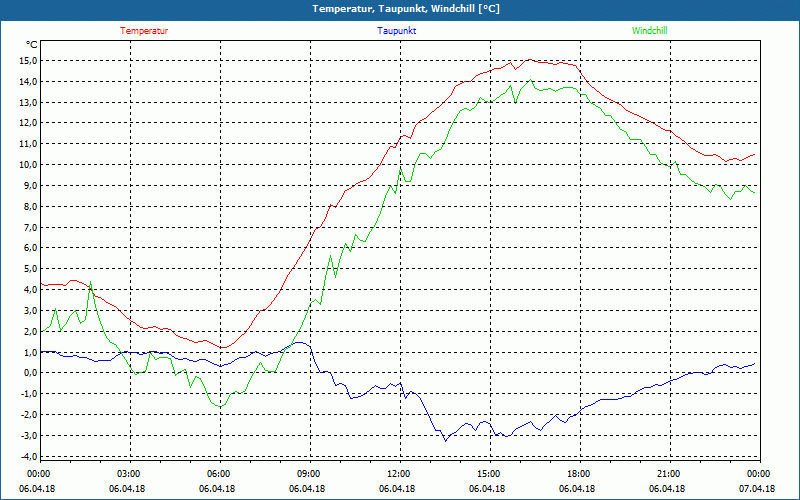Click the 21:00 time label on x-axis
Viewport: 800px width, 500px height.
[670, 474]
